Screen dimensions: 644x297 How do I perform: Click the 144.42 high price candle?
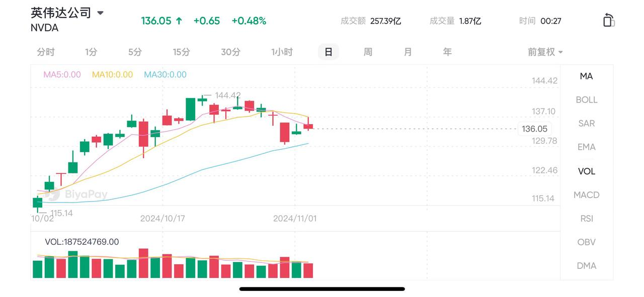point(202,100)
